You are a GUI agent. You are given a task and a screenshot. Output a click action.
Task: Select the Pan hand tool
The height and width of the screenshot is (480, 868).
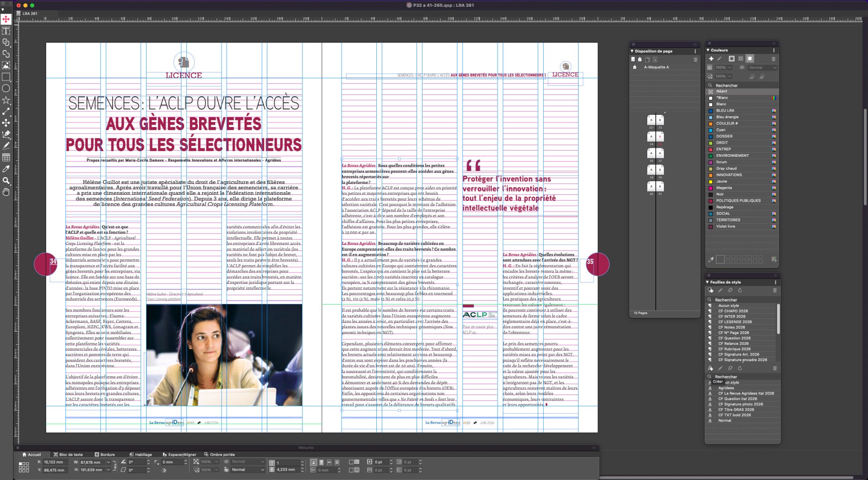pos(6,192)
